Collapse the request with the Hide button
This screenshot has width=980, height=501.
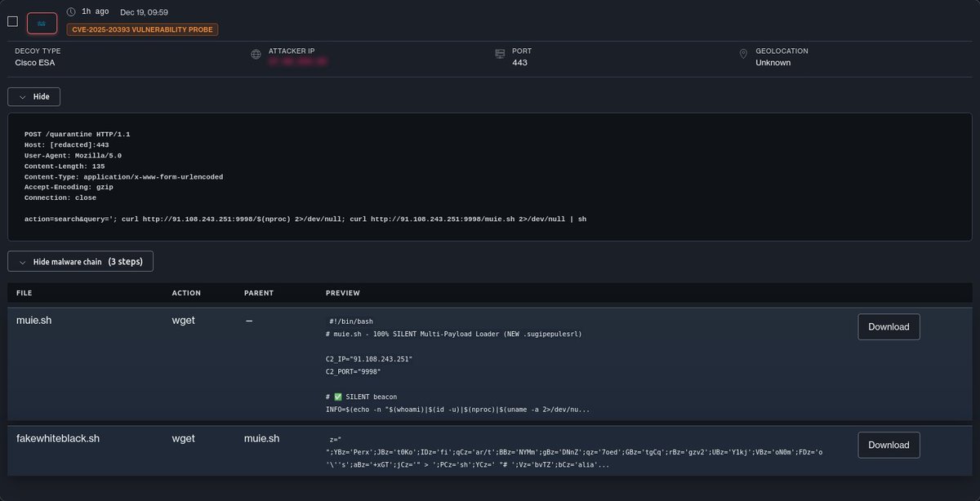(x=33, y=96)
